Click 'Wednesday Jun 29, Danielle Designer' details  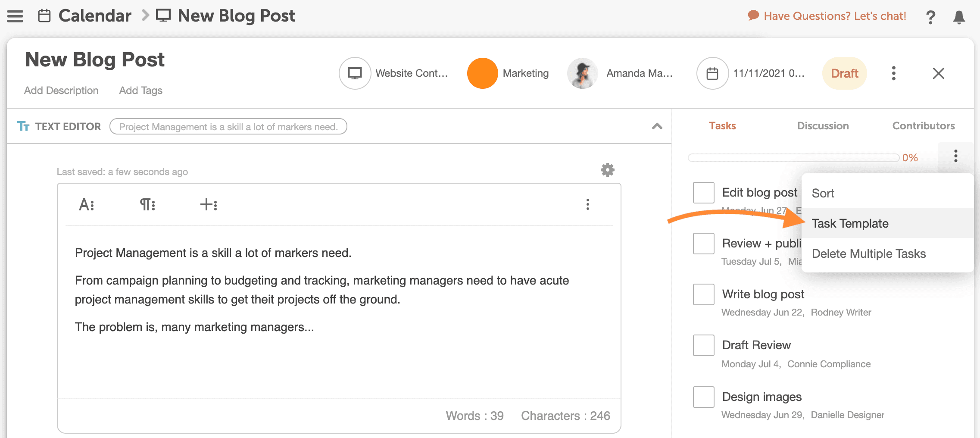(802, 415)
